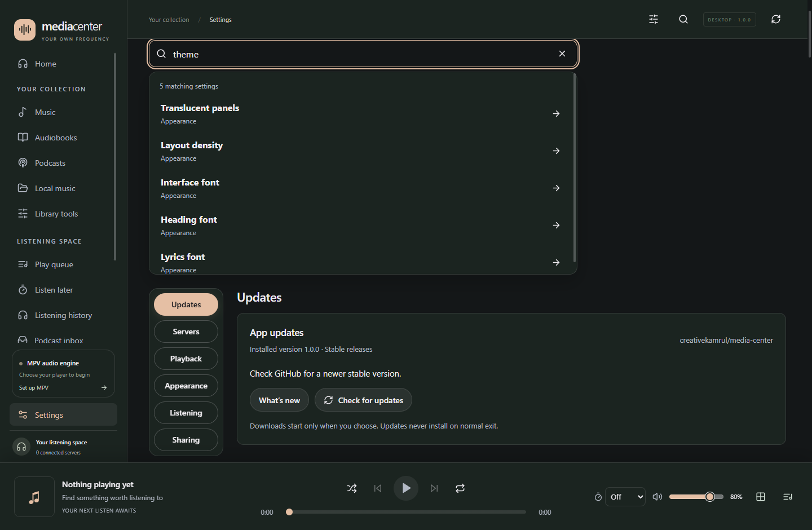The image size is (812, 530).
Task: Open the grid layout icon in player bar
Action: pos(761,497)
